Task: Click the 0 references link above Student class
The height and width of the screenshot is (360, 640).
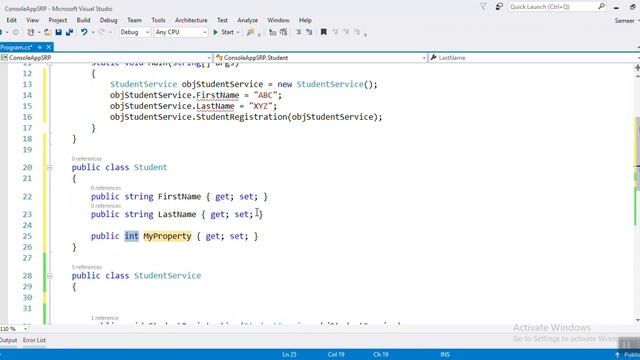Action: click(87, 159)
